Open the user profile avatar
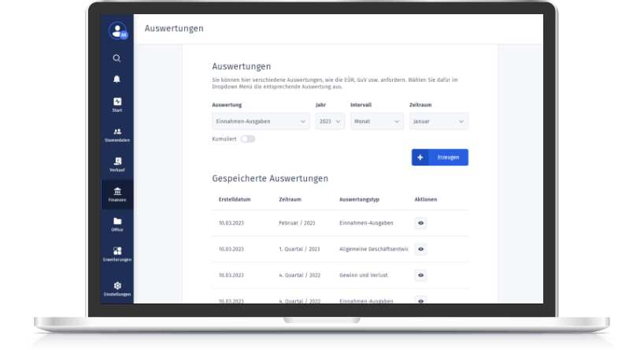The width and height of the screenshot is (644, 350). (x=117, y=31)
